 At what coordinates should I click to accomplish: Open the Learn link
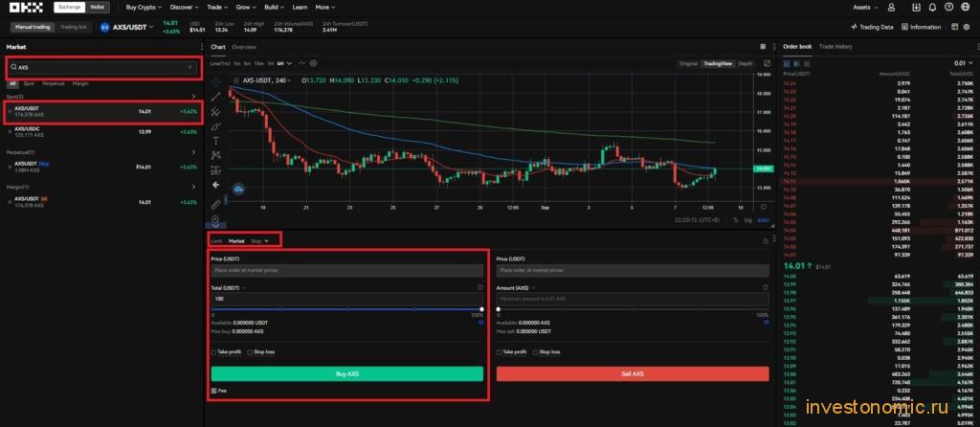coord(300,8)
